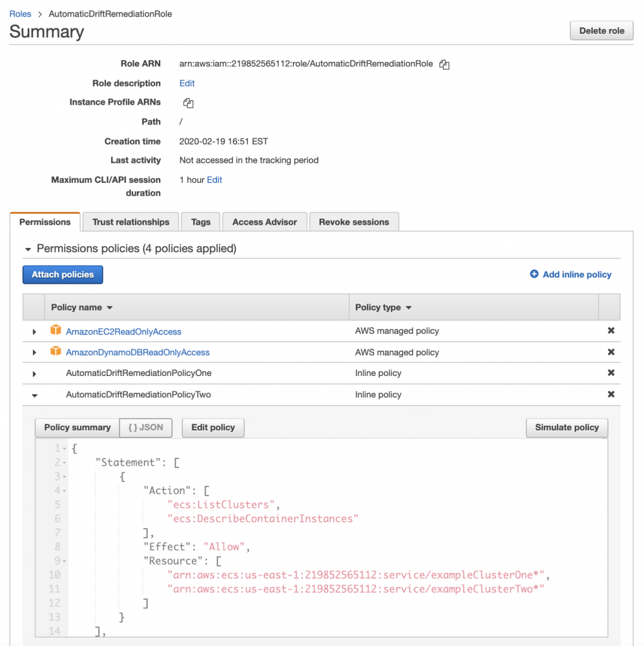Open the AmazonDynamoDBReadOnlyAccess policy link
The width and height of the screenshot is (644, 646).
point(138,353)
